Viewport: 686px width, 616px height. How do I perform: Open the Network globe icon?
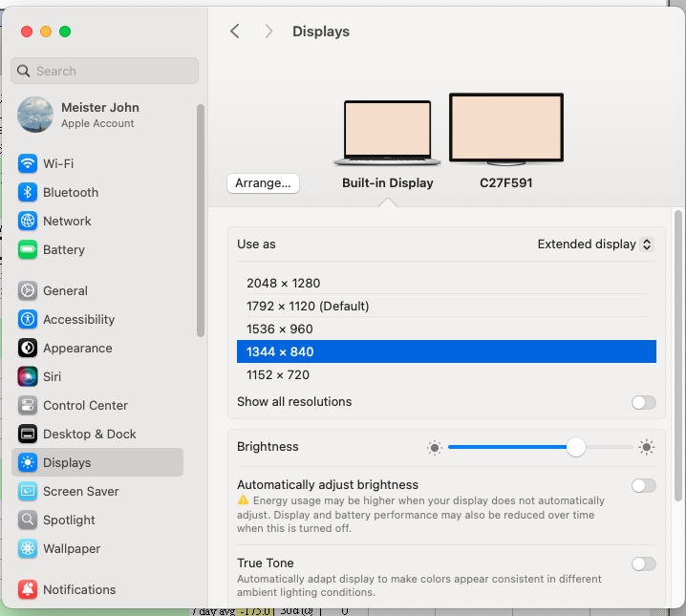pos(28,221)
